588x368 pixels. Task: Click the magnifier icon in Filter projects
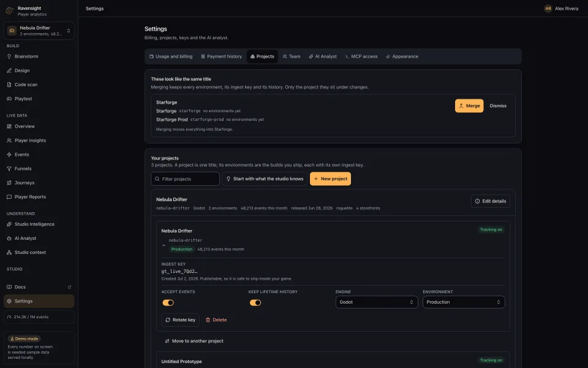tap(157, 179)
